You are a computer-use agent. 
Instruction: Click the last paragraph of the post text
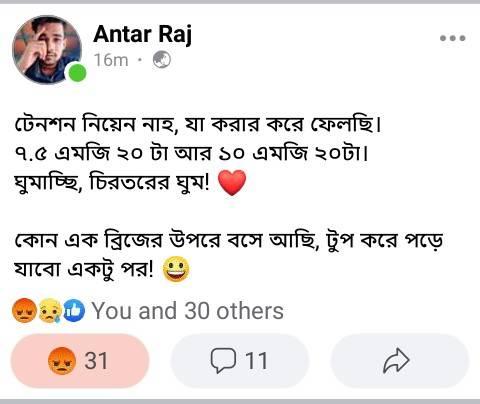coord(229,255)
